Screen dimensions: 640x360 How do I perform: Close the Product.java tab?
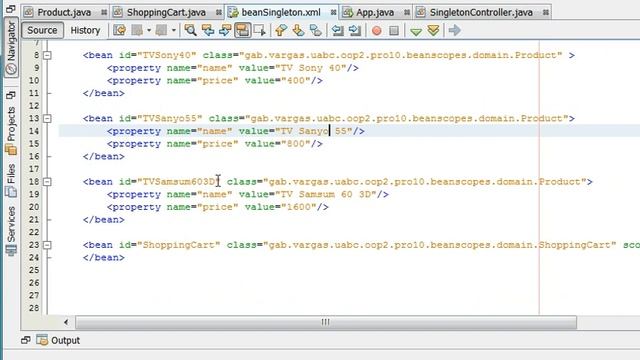click(104, 13)
